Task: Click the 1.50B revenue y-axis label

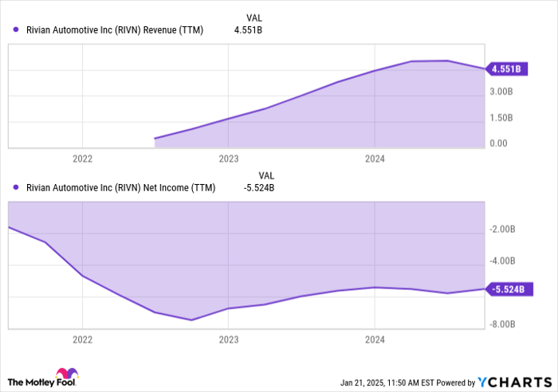Action: [x=501, y=118]
